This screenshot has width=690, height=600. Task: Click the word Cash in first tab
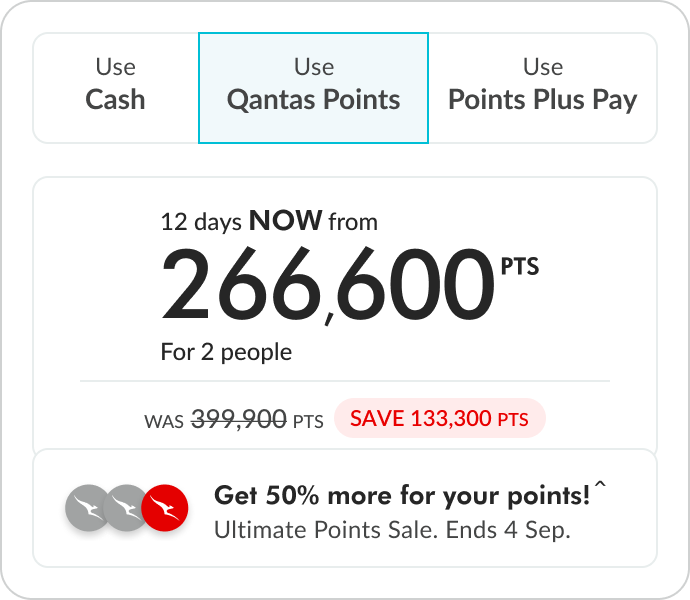click(x=115, y=99)
